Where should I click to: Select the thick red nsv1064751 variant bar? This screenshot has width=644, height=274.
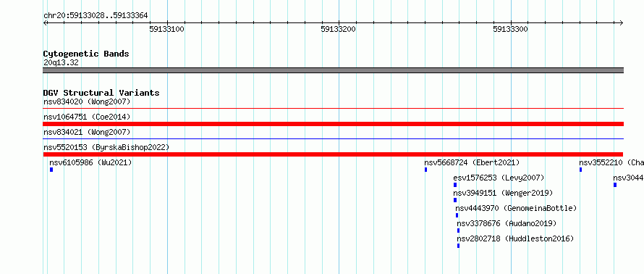click(333, 124)
